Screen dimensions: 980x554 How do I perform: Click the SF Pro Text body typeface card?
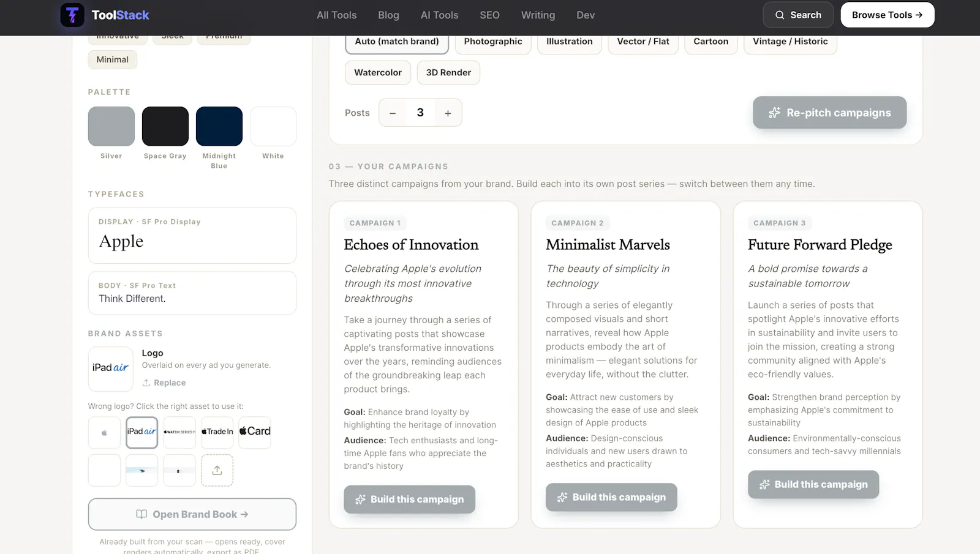[x=192, y=293]
